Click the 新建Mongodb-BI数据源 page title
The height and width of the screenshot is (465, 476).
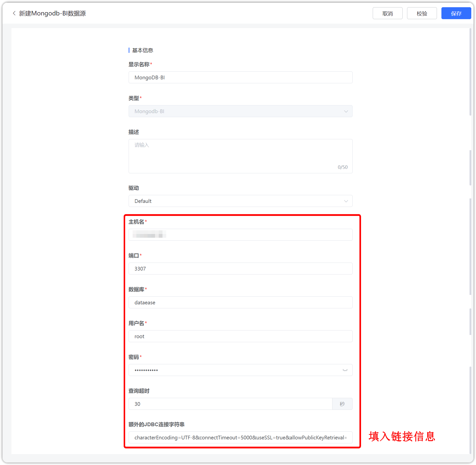coord(53,13)
